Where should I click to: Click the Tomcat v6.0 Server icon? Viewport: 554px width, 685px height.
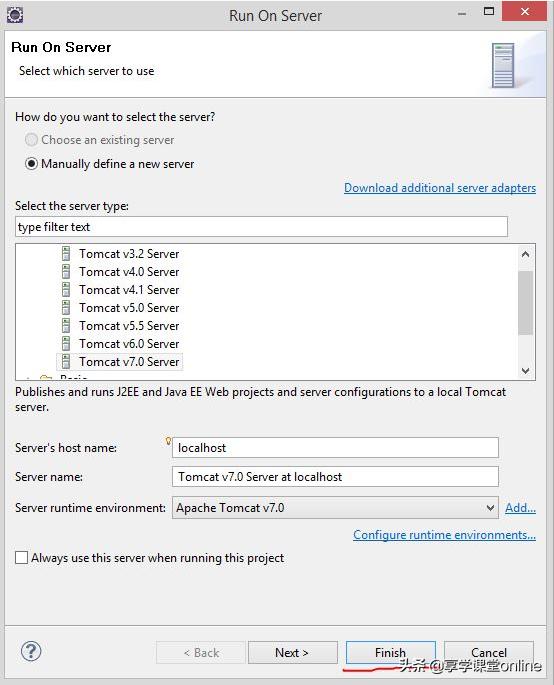66,344
